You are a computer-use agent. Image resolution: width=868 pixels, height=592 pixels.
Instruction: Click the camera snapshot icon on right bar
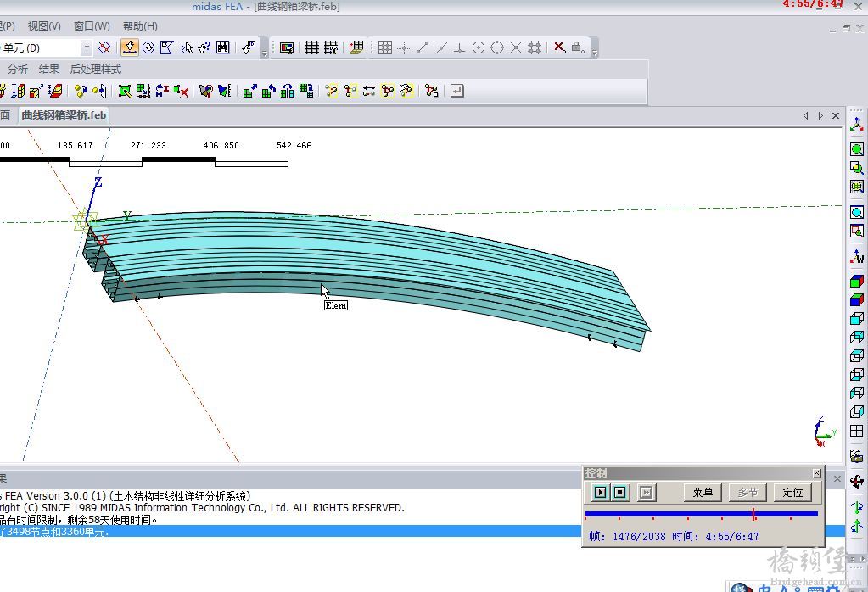click(856, 456)
